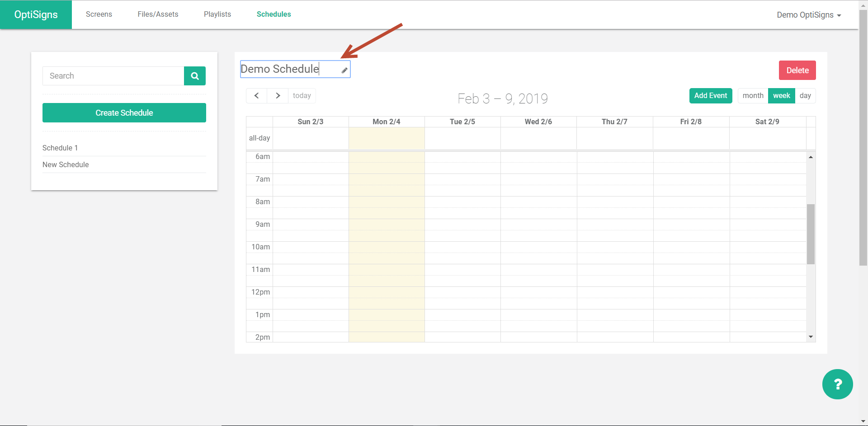Click the Thu 2/7 column header
The image size is (868, 426).
(x=614, y=122)
